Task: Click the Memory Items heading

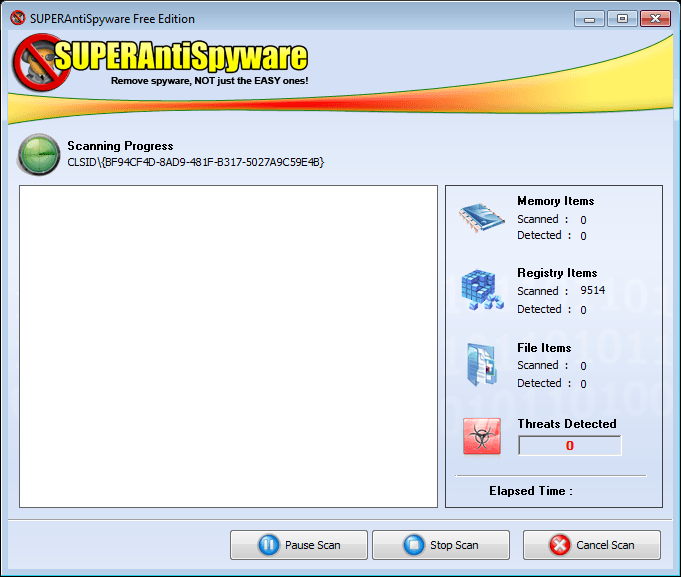Action: (555, 201)
